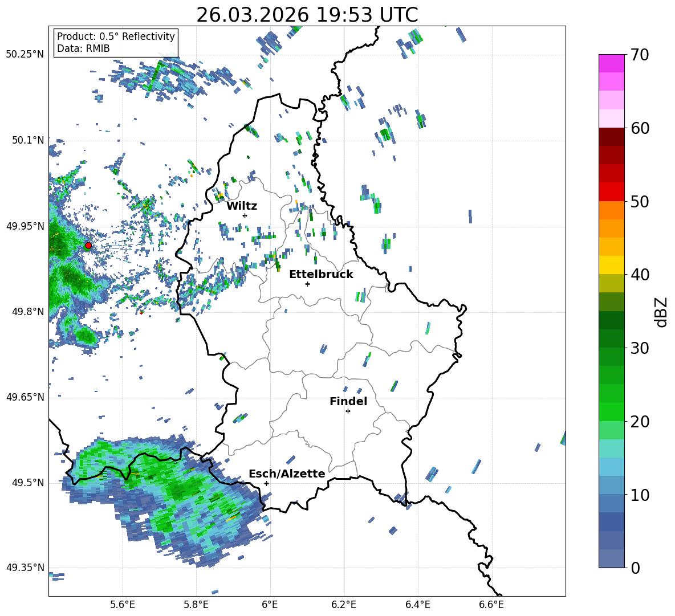Click the title "26.03.2026 19:53 UTC"
The image size is (675, 616).
tap(307, 15)
